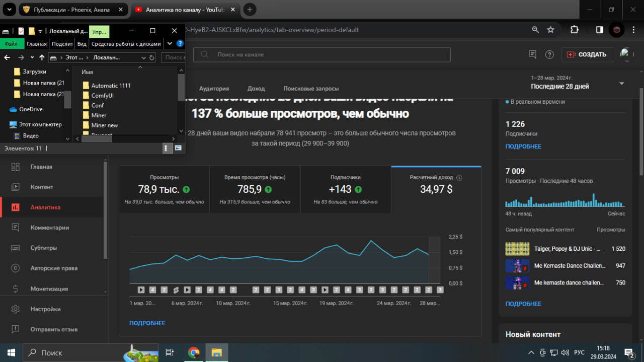Switch to the Аудитория analytics tab
Screen dimensions: 644x362
pyautogui.click(x=214, y=89)
